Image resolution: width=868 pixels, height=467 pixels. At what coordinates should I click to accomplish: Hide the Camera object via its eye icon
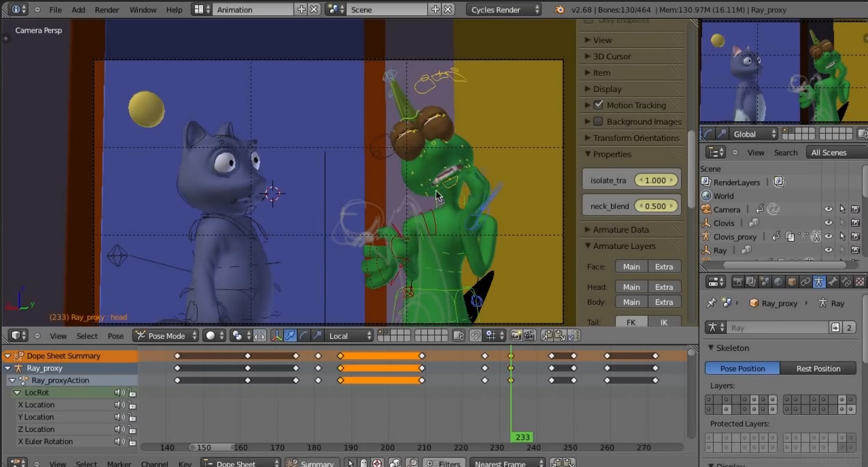pyautogui.click(x=828, y=210)
